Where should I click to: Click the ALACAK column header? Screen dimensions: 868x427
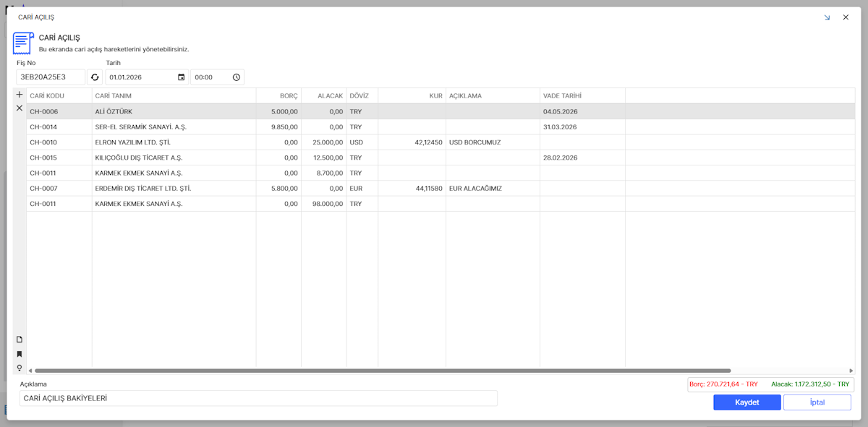(323, 96)
